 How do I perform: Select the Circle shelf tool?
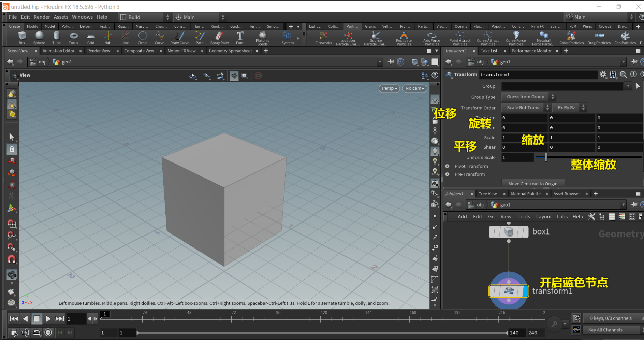click(143, 38)
